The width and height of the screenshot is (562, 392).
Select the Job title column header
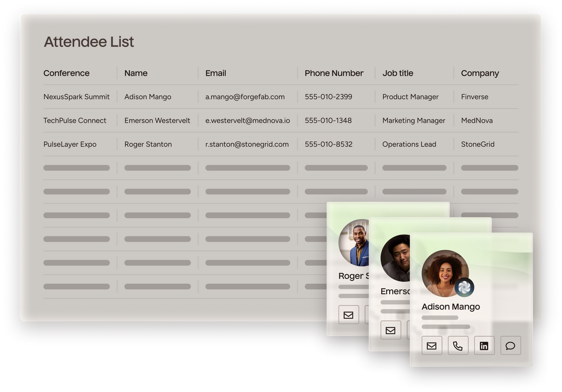[x=398, y=73]
